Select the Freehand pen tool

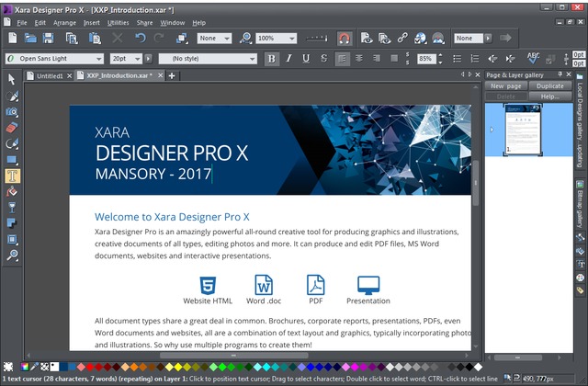12,143
